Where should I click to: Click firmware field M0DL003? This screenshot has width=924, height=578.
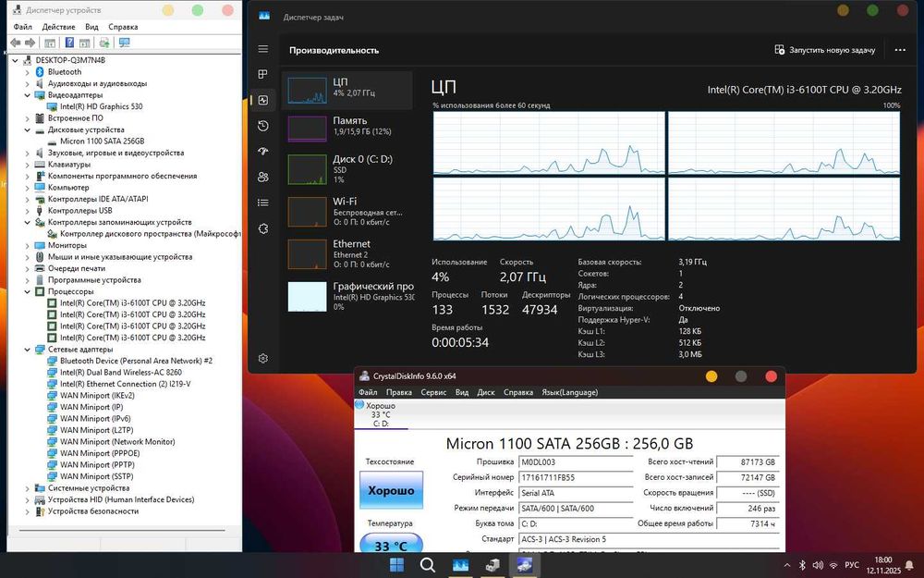576,461
